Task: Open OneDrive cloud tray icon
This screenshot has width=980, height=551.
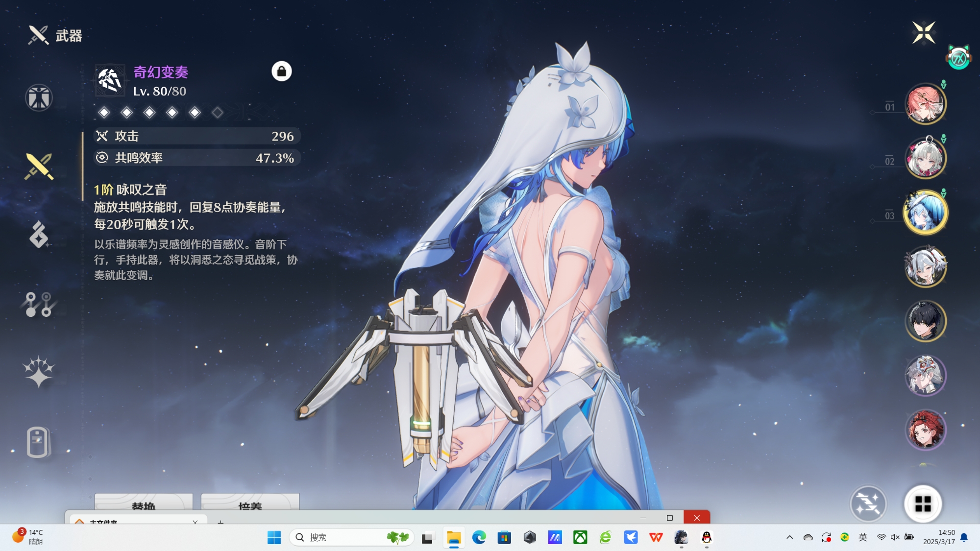Action: point(808,537)
